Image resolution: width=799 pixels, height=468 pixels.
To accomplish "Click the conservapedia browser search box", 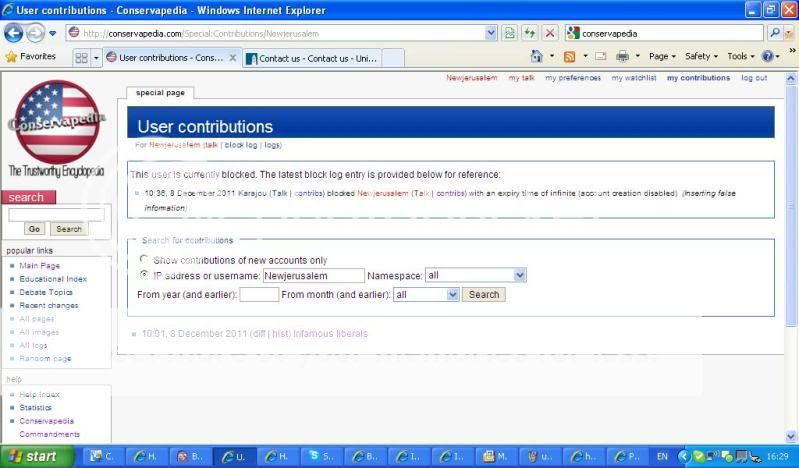I will [x=665, y=33].
